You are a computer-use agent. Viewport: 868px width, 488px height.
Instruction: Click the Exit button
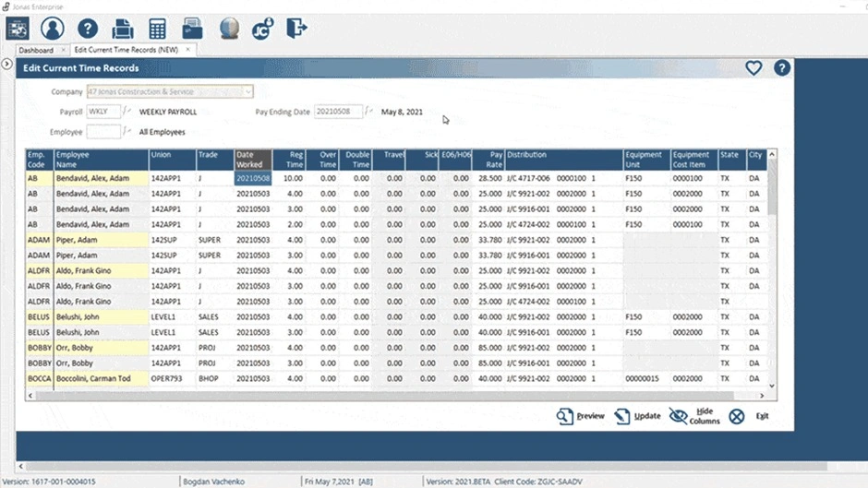click(749, 416)
